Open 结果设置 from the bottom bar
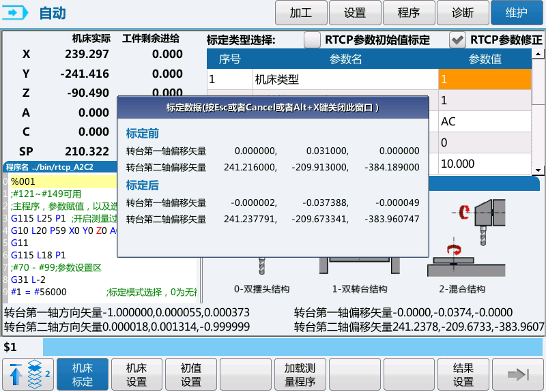The height and width of the screenshot is (392, 546). coord(463,374)
